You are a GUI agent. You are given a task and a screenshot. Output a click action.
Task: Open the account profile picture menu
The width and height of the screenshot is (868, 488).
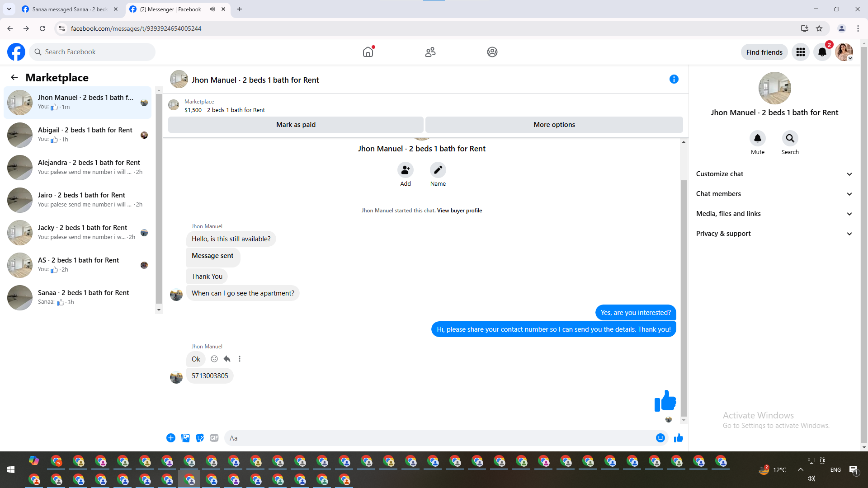tap(844, 52)
